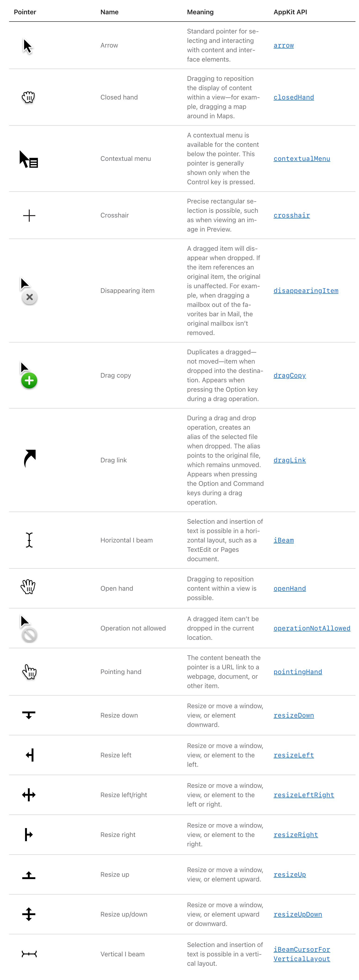Click the Drag link curved arrow icon
359x980 pixels.
coord(29,458)
